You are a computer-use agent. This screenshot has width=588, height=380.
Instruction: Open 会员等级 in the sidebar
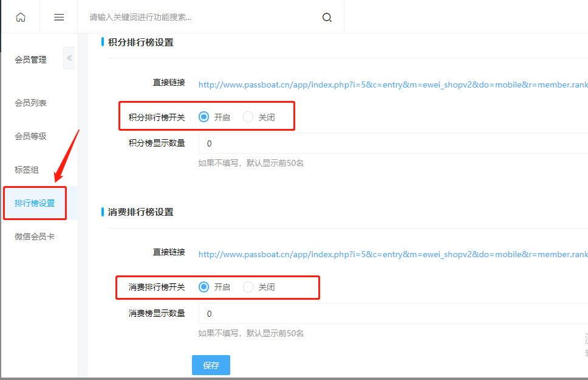click(30, 136)
